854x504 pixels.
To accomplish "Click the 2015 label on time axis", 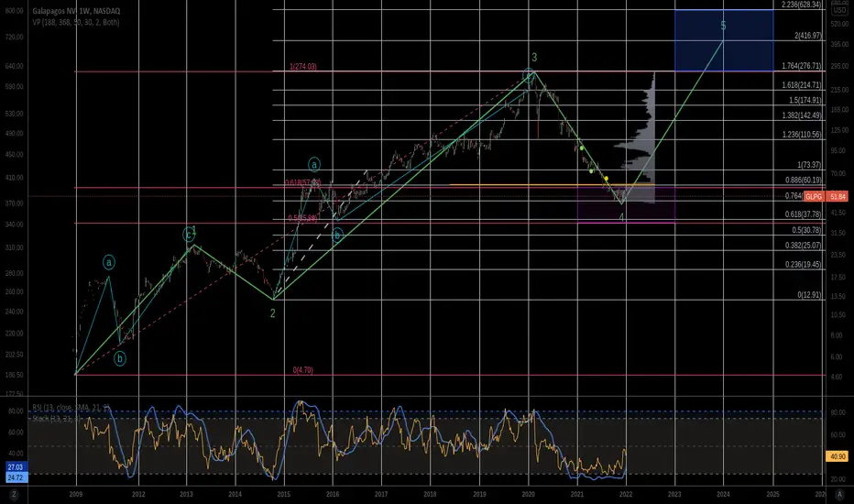I will coord(284,494).
